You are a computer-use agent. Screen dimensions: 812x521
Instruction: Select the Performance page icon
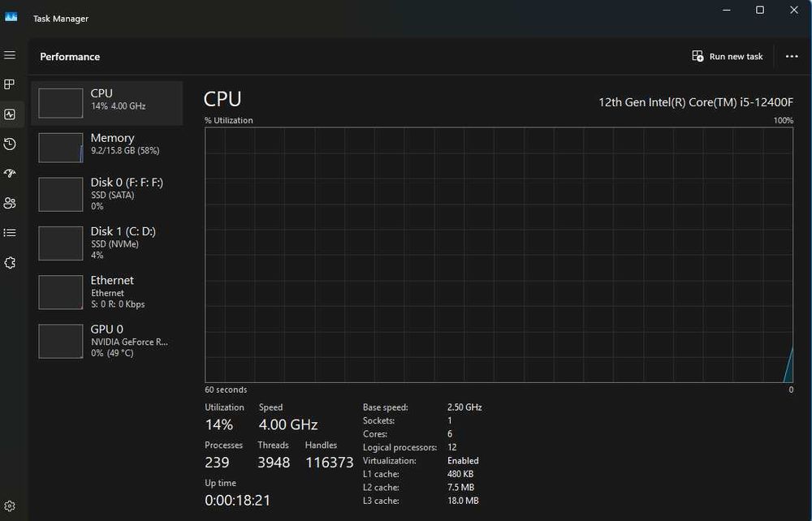(x=10, y=114)
